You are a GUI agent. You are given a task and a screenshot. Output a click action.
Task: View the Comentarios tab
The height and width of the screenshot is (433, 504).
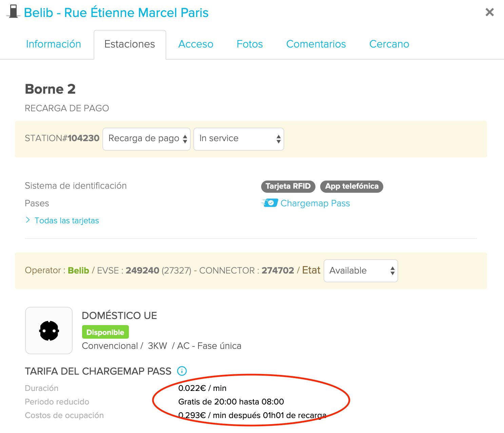click(x=316, y=44)
